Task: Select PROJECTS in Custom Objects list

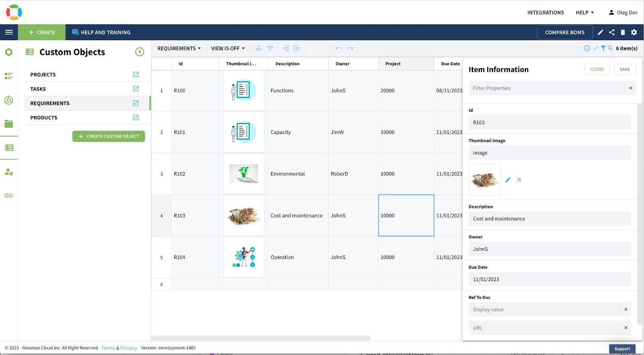Action: (43, 74)
